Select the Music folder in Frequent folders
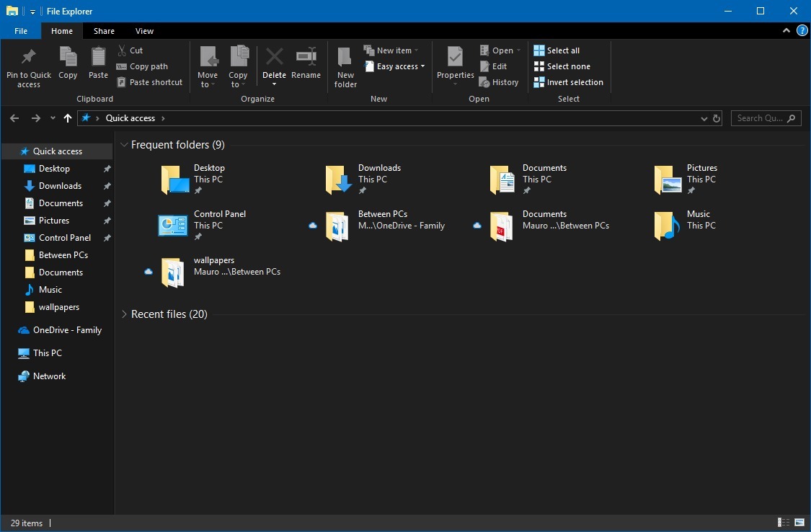The width and height of the screenshot is (811, 532). tap(686, 226)
